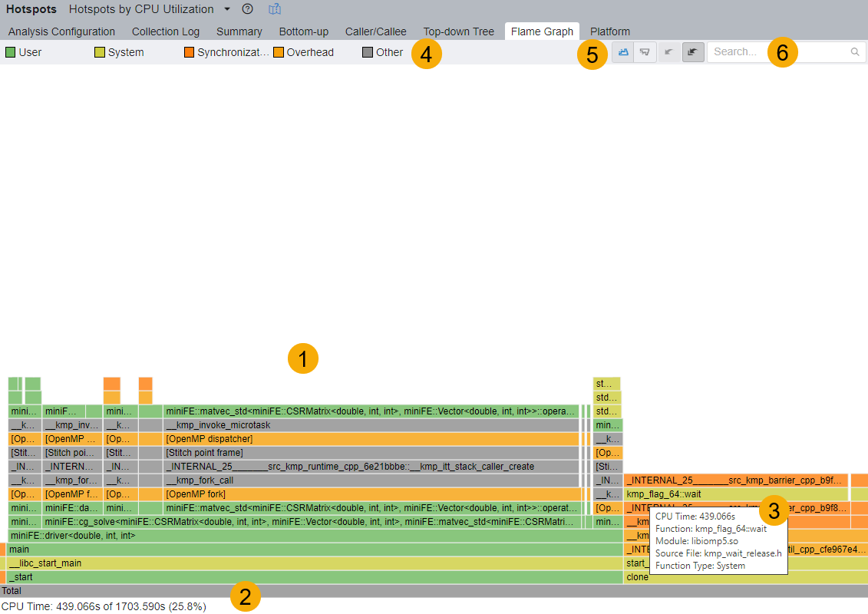Screen dimensions: 868x614
Task: Open the Bottom-up tab
Action: pyautogui.click(x=303, y=31)
